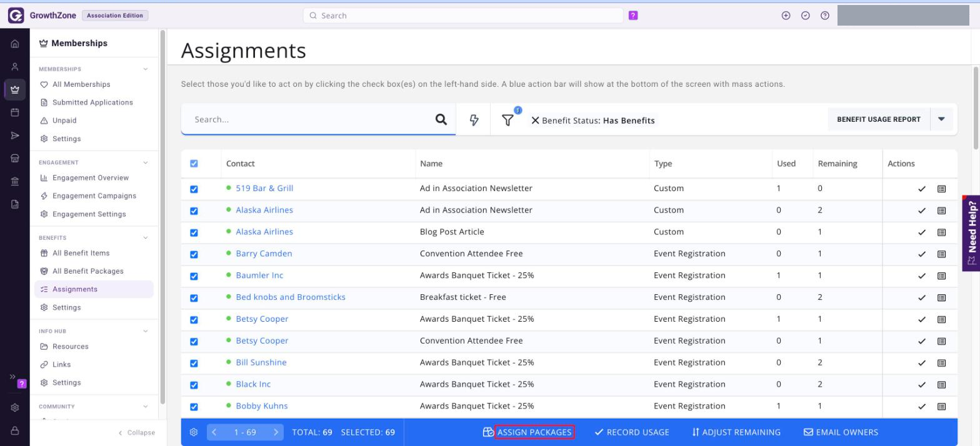
Task: Click Assign Packages in action bar
Action: tap(534, 432)
